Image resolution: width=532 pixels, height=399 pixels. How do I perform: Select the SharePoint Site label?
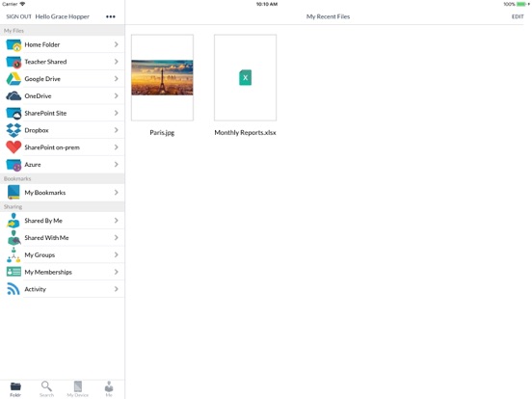(x=45, y=113)
